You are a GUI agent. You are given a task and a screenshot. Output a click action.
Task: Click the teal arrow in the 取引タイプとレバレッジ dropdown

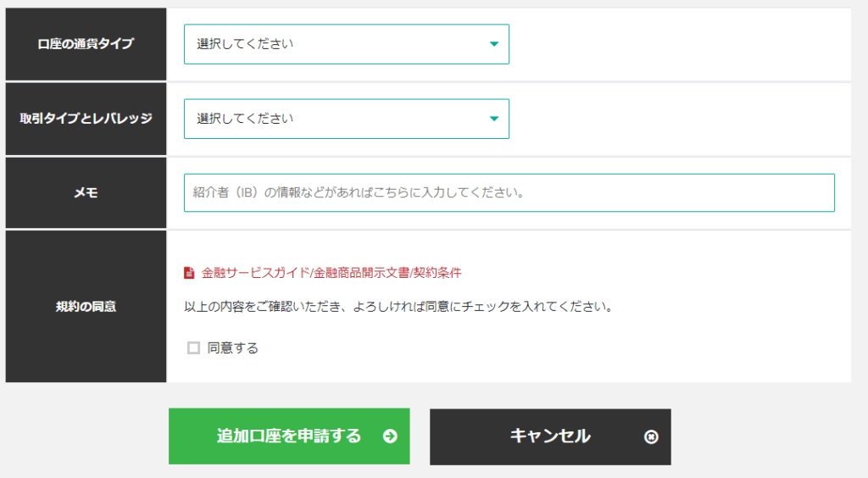tap(494, 119)
